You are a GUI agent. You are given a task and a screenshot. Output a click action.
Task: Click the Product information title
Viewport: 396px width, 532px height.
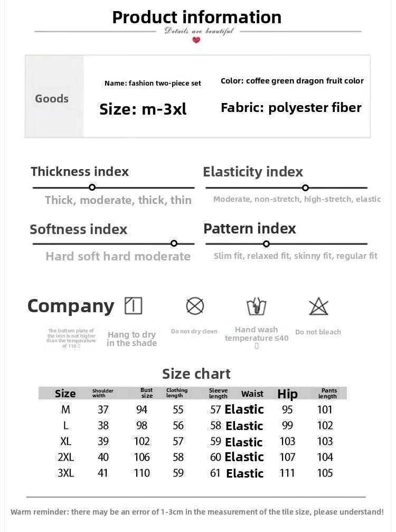[197, 17]
